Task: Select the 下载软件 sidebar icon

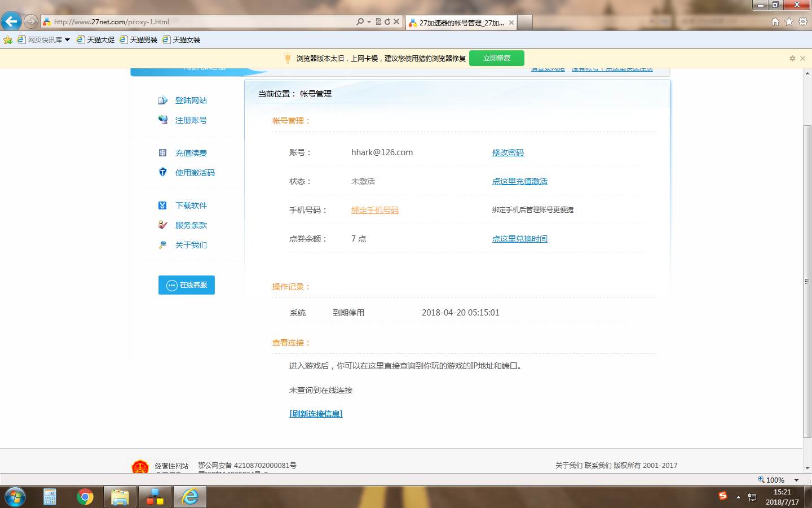Action: coord(162,205)
